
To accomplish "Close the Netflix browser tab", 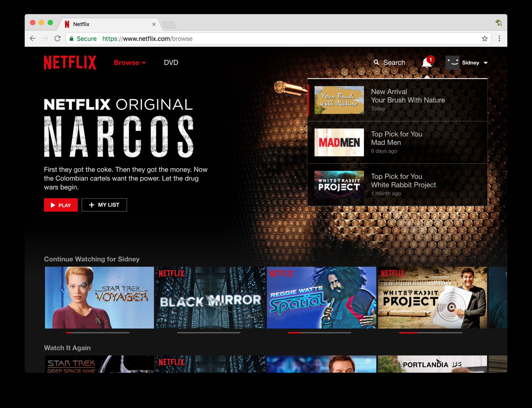I will (x=154, y=24).
